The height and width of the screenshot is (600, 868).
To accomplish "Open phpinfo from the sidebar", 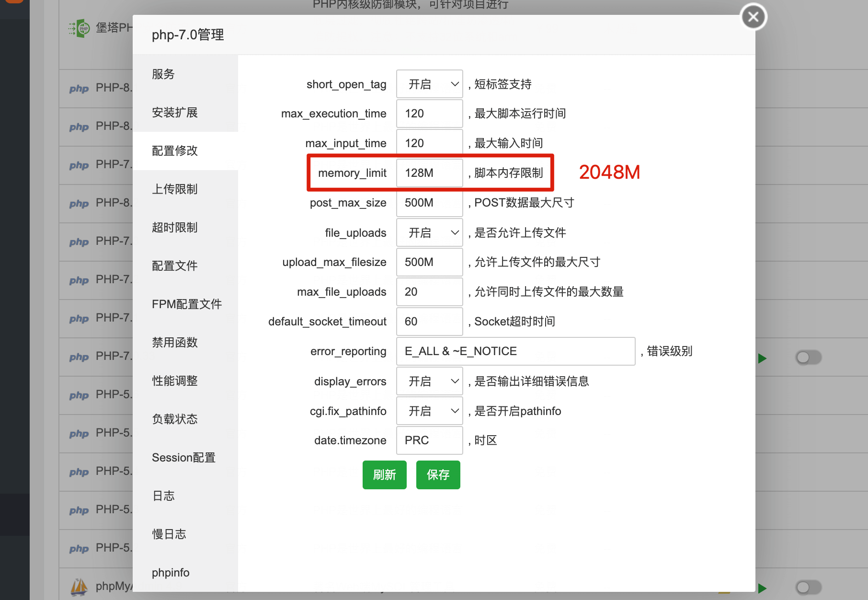I will tap(185, 573).
